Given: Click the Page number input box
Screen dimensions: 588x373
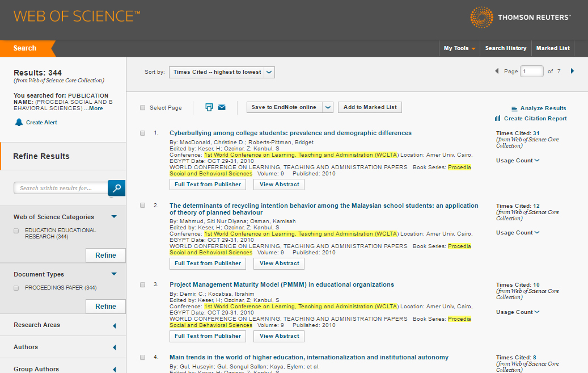Looking at the screenshot, I should (x=532, y=72).
